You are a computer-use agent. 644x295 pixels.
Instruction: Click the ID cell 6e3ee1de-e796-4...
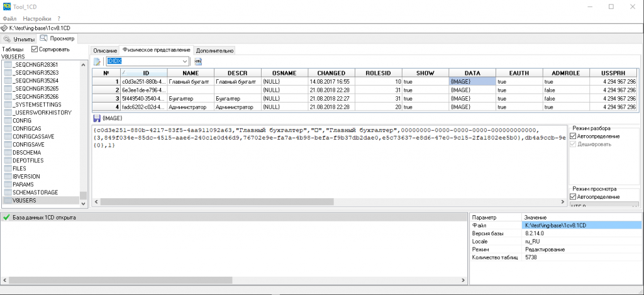click(x=144, y=89)
